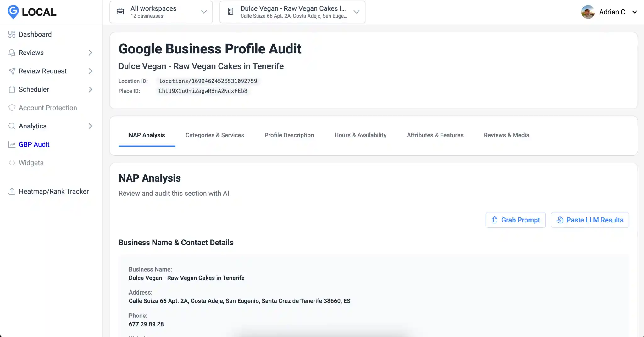Select the GBP Audit chart icon

pyautogui.click(x=12, y=144)
